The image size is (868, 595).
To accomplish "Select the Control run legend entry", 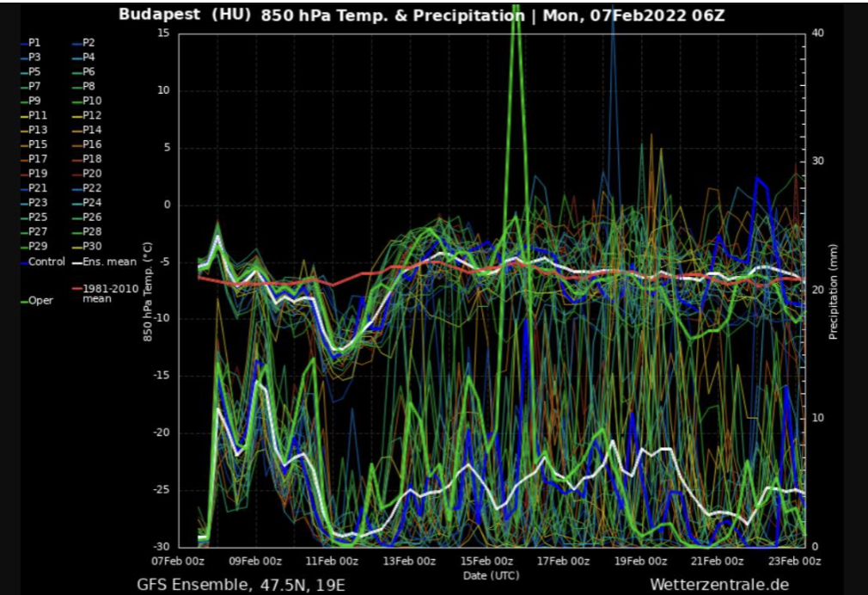I will click(46, 261).
